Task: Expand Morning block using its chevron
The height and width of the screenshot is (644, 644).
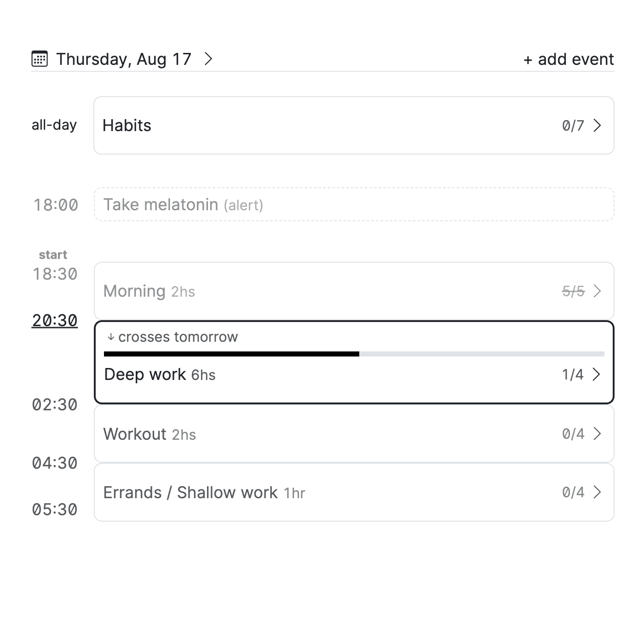Action: [597, 291]
